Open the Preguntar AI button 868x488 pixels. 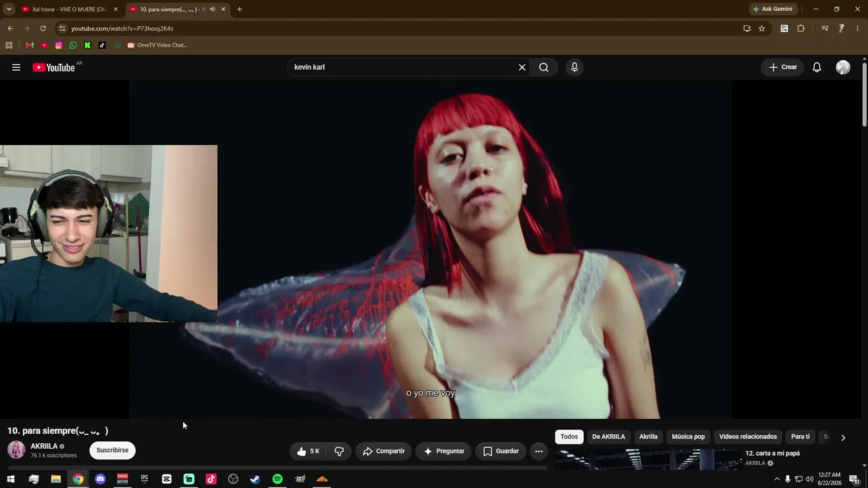coord(444,451)
